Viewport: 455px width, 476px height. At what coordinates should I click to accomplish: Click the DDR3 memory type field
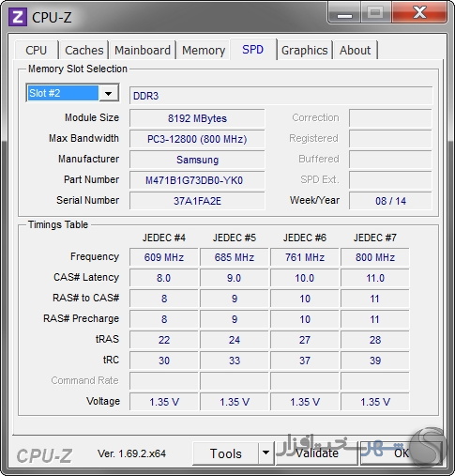[281, 96]
